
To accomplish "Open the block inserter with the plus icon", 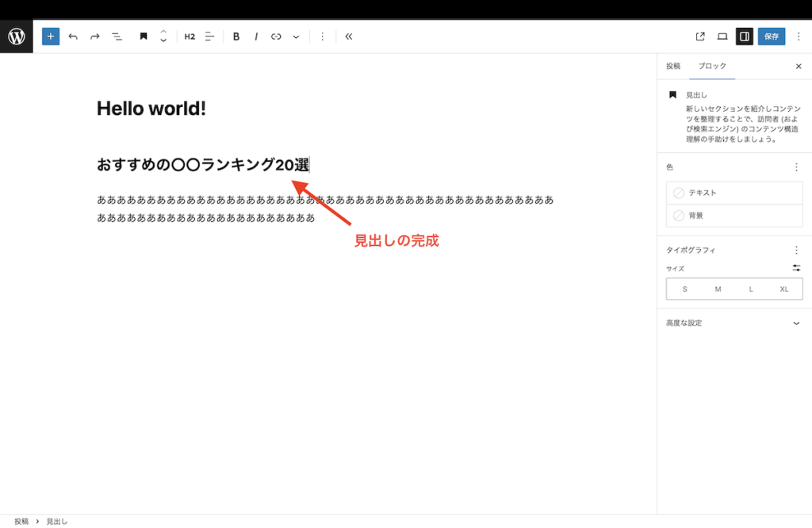I will 50,36.
